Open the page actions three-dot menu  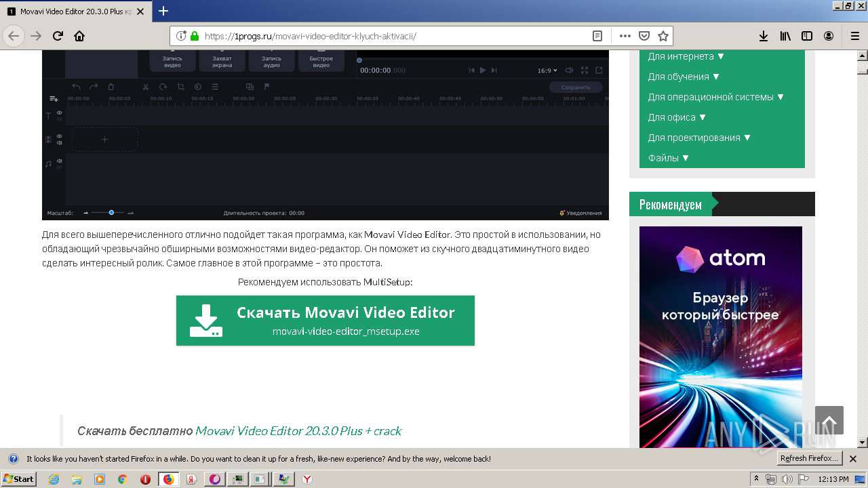coord(625,36)
